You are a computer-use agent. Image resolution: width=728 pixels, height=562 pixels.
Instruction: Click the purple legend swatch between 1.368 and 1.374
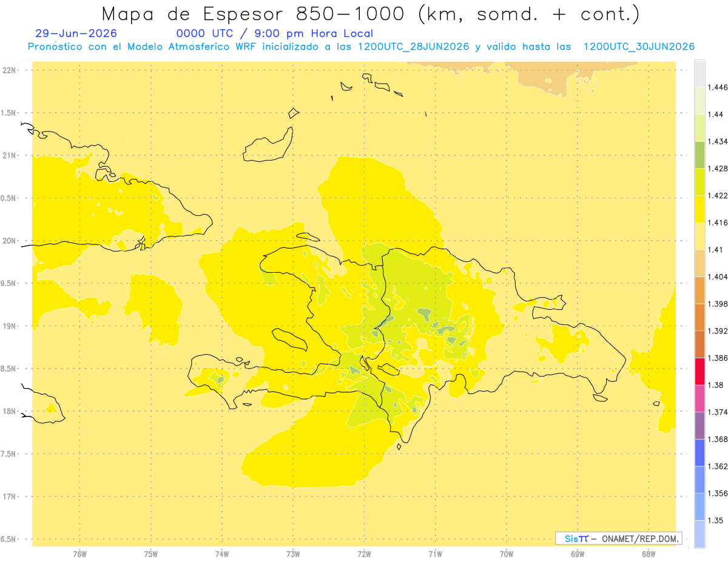[x=699, y=426]
